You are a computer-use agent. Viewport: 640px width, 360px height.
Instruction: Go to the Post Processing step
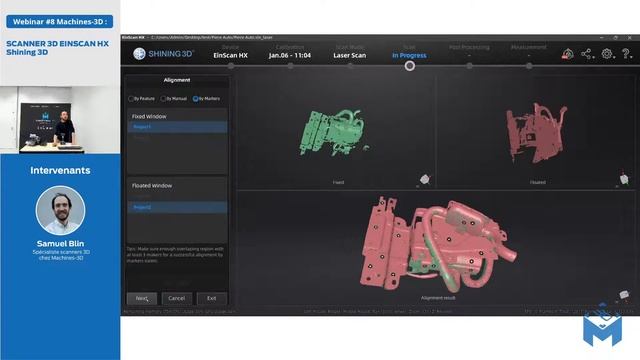click(469, 47)
